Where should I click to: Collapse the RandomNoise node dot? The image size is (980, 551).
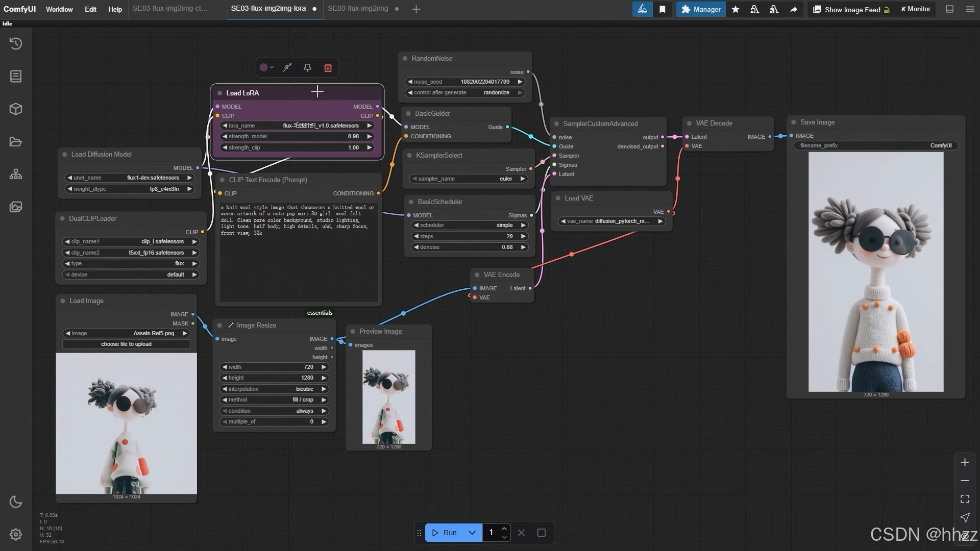point(405,59)
